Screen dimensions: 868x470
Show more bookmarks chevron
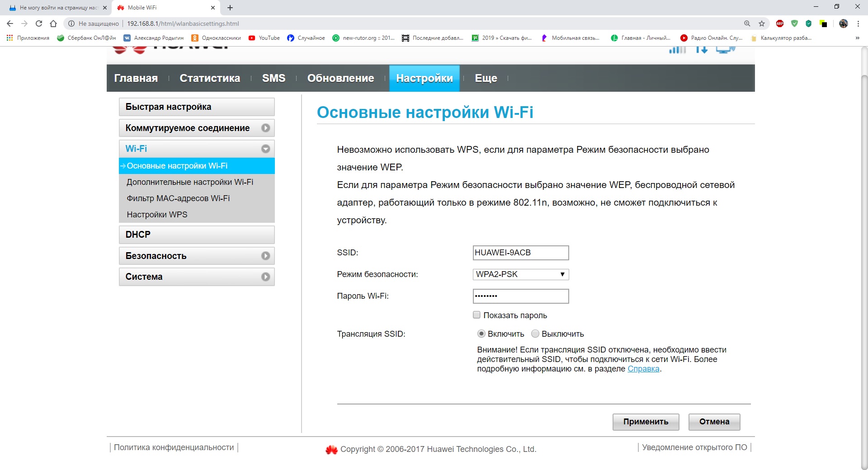[857, 38]
